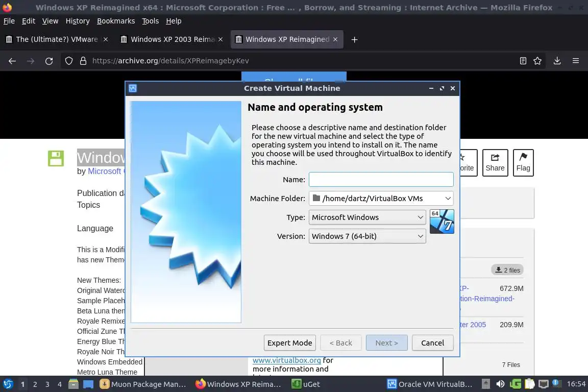Go back with Firefox back arrow
The image size is (588, 392).
(12, 61)
